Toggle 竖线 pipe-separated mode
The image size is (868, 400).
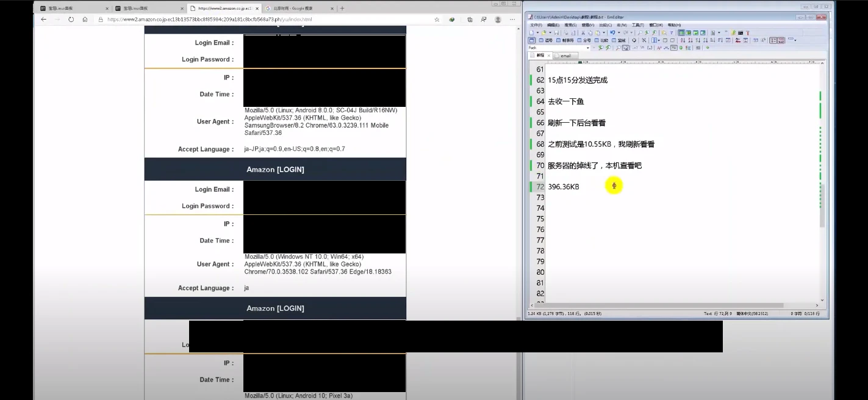click(x=619, y=40)
